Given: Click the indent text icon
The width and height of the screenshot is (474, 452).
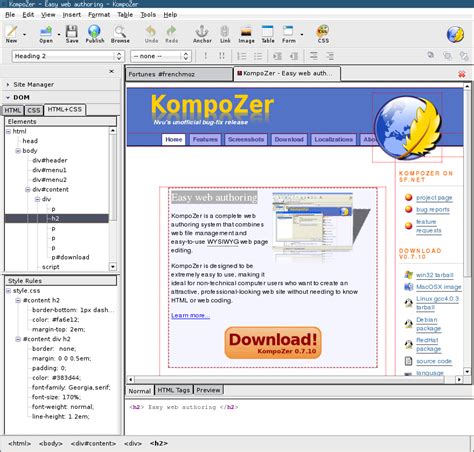Looking at the screenshot, I should tap(277, 56).
